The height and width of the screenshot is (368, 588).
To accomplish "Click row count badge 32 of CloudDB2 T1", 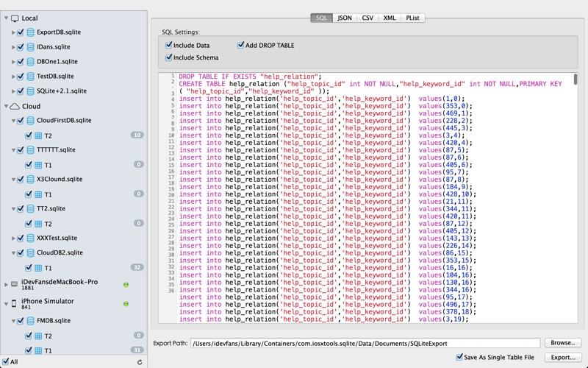I will [137, 267].
